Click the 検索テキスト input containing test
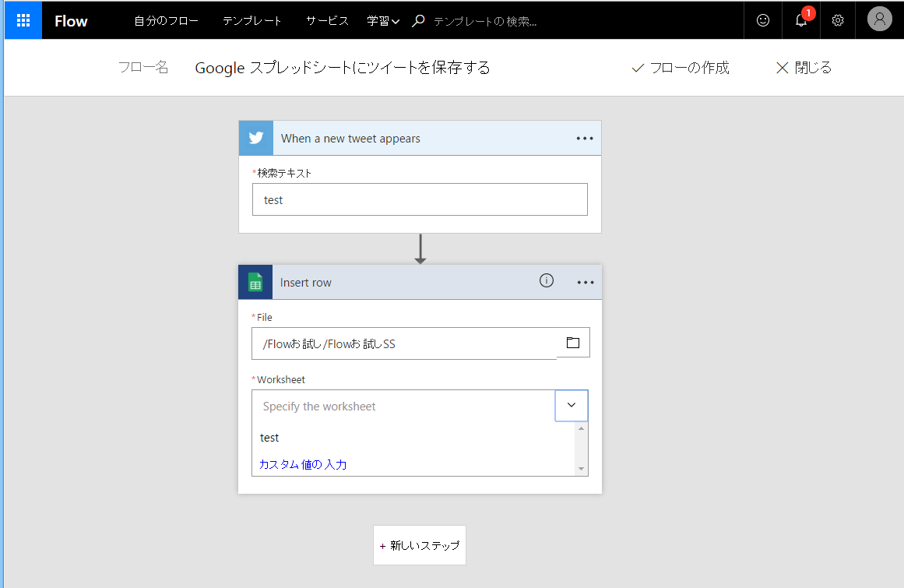 (420, 199)
